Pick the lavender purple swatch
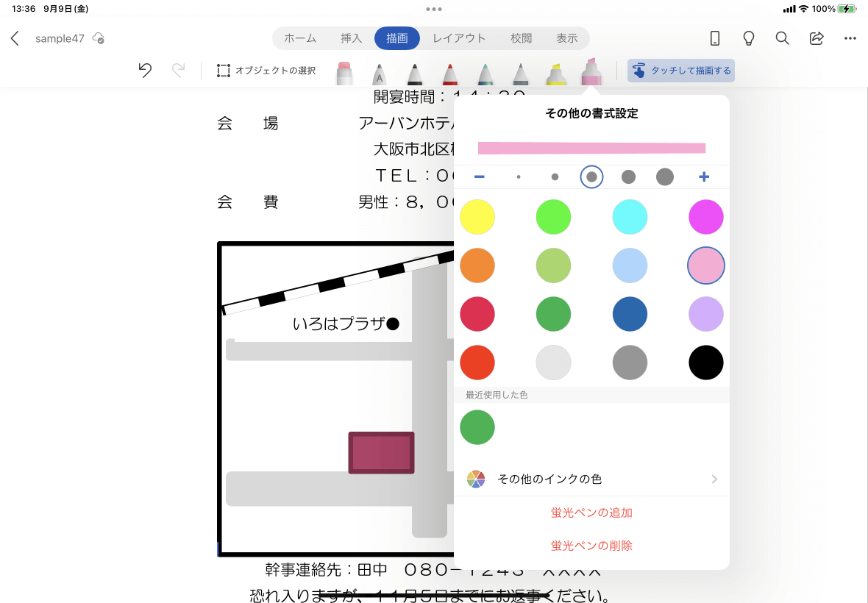 (706, 314)
